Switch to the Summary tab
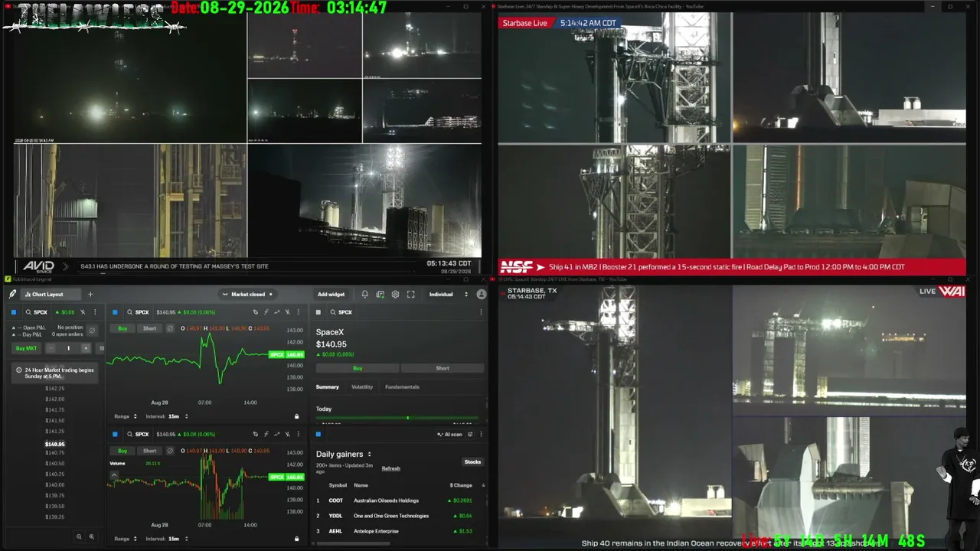Image resolution: width=980 pixels, height=551 pixels. point(328,387)
